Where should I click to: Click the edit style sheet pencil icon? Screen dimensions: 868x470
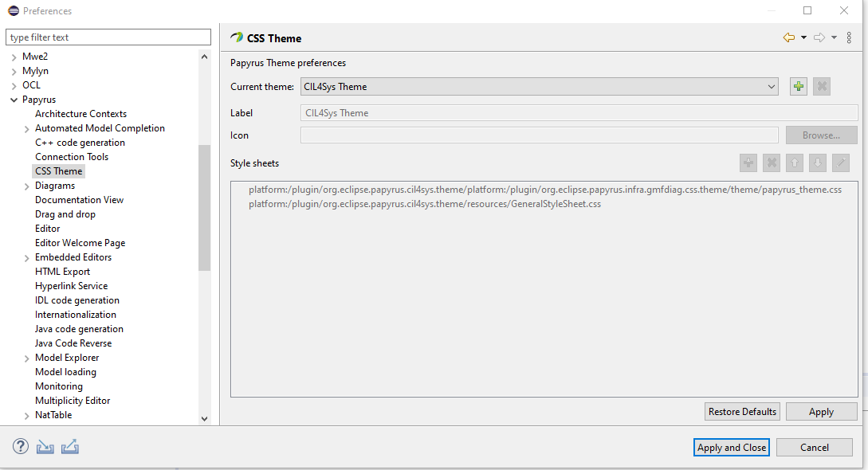click(841, 163)
